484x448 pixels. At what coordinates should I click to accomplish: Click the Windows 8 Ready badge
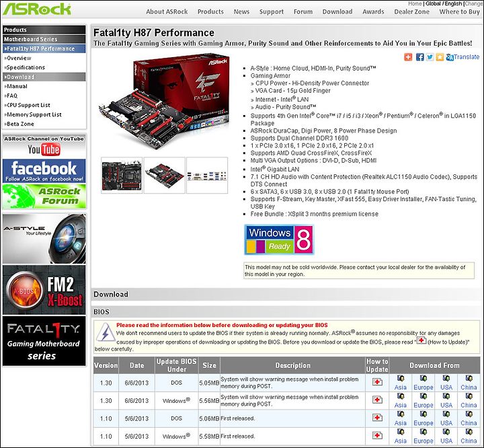[x=279, y=239]
